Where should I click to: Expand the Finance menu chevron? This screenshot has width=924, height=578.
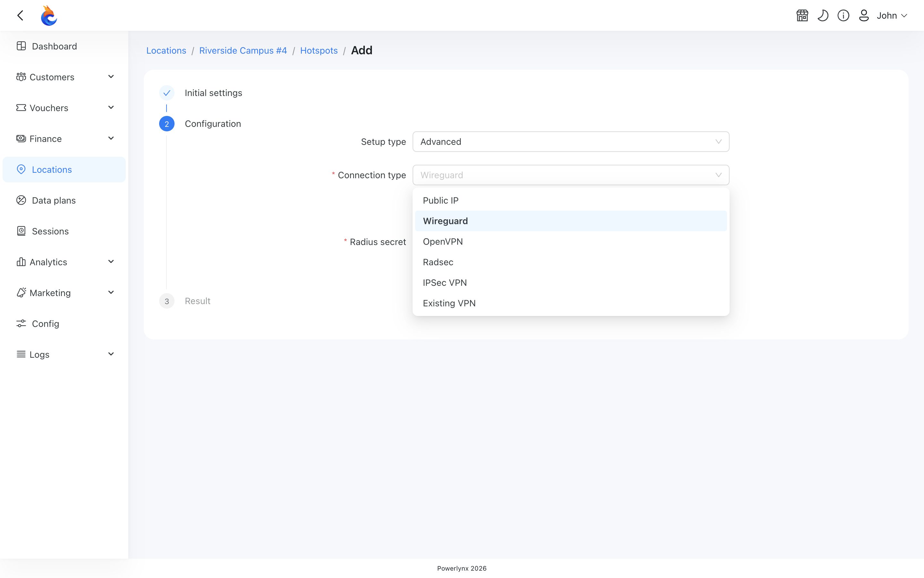tap(111, 138)
